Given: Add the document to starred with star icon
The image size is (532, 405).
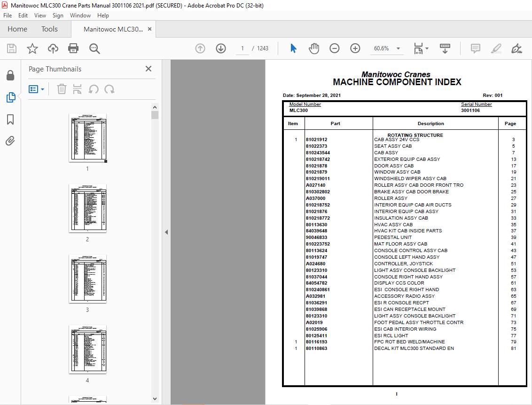Looking at the screenshot, I should 32,48.
